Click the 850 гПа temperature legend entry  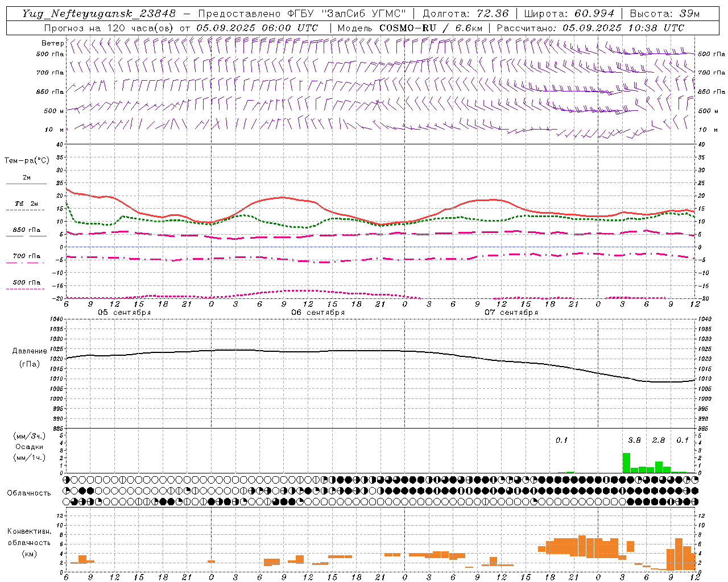pos(26,230)
